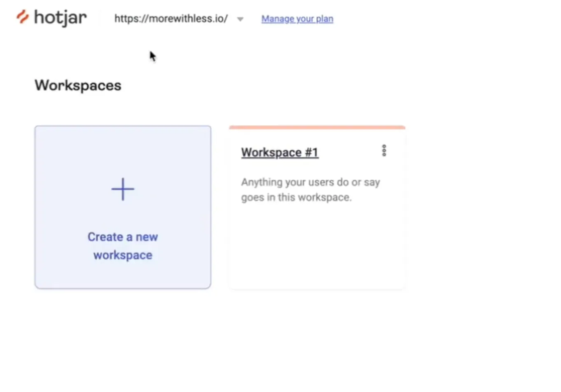Click the "Create a new workspace" label
This screenshot has height=392, width=561.
coord(123,246)
